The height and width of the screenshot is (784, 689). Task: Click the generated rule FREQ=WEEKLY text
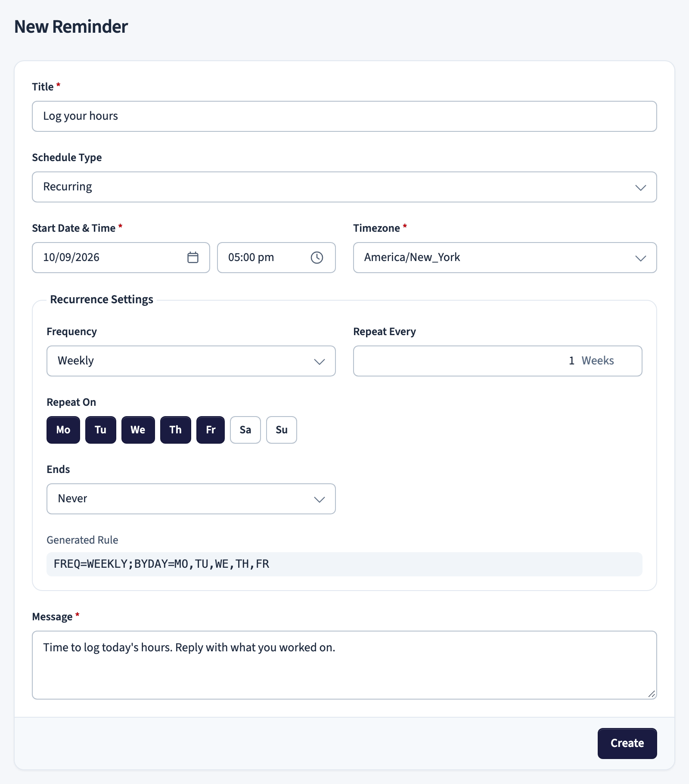[161, 564]
